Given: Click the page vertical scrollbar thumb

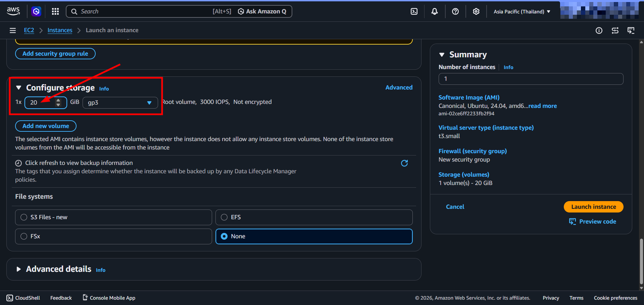Looking at the screenshot, I should coord(641,261).
